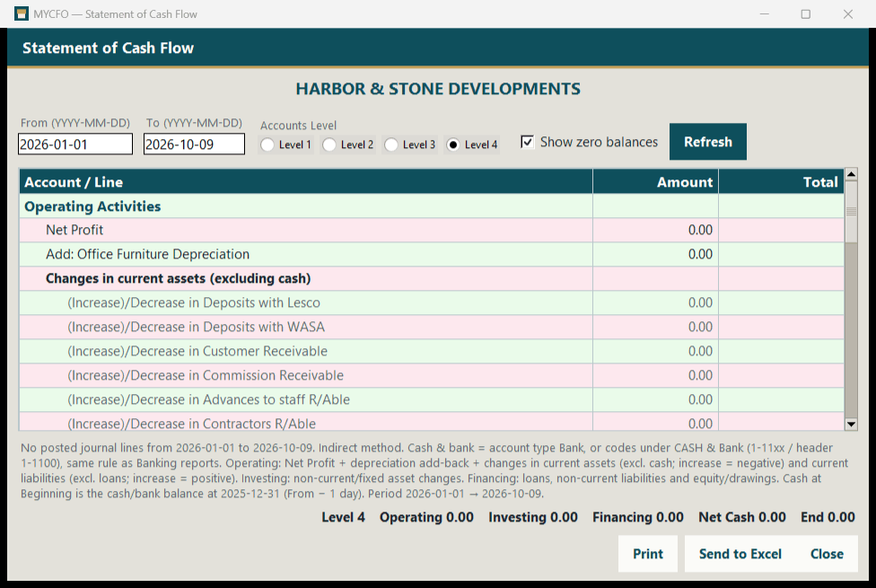Click the Financing 0.00 summary text
Screen dimensions: 876x588
coord(638,518)
